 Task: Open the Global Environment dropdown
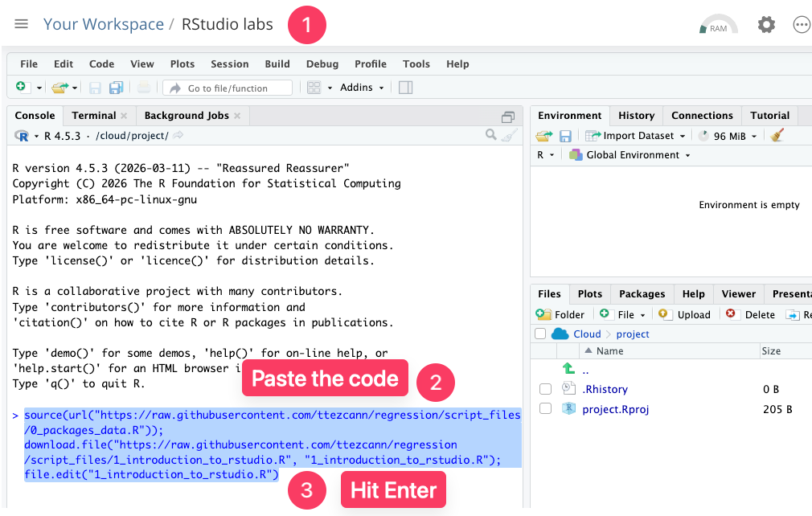point(630,155)
